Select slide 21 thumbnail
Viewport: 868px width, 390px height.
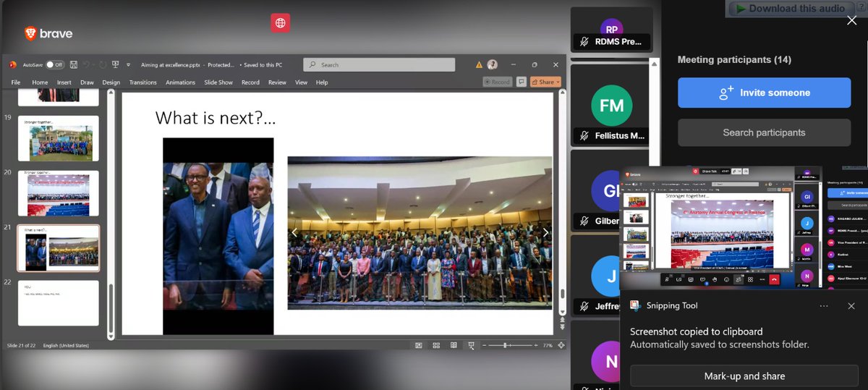click(x=58, y=248)
